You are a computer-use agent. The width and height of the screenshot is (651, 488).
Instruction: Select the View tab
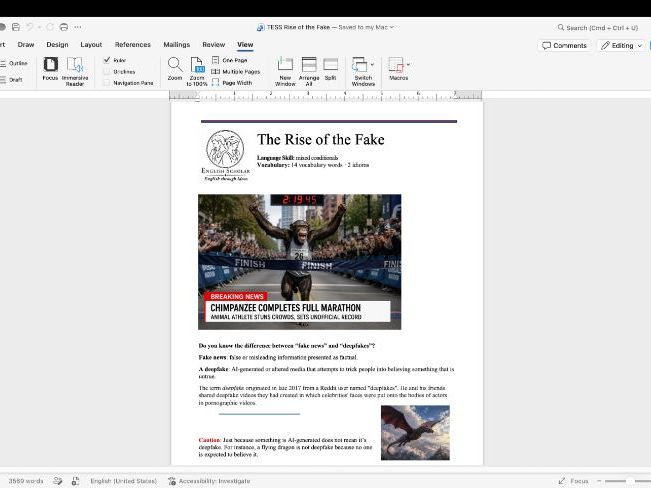(x=245, y=44)
